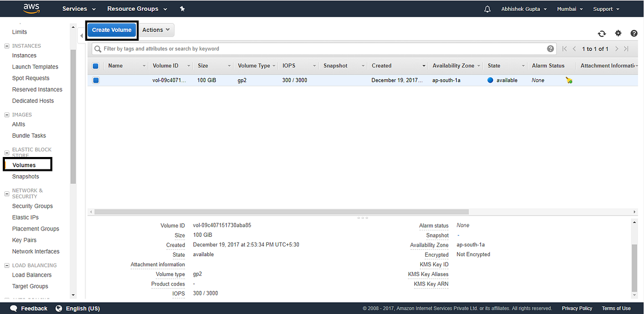Open the Services menu
Viewport: 644px width, 314px height.
[x=75, y=9]
